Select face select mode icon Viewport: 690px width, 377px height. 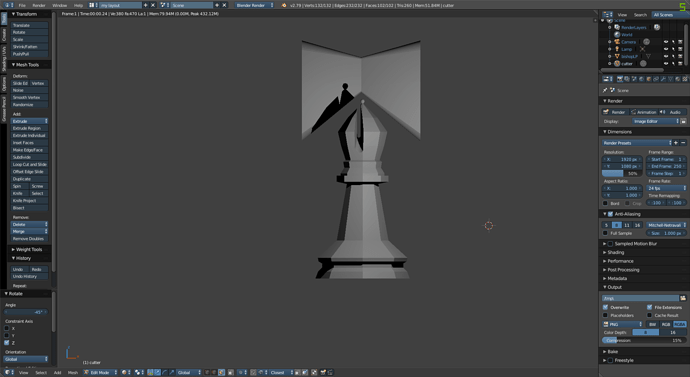tap(221, 372)
